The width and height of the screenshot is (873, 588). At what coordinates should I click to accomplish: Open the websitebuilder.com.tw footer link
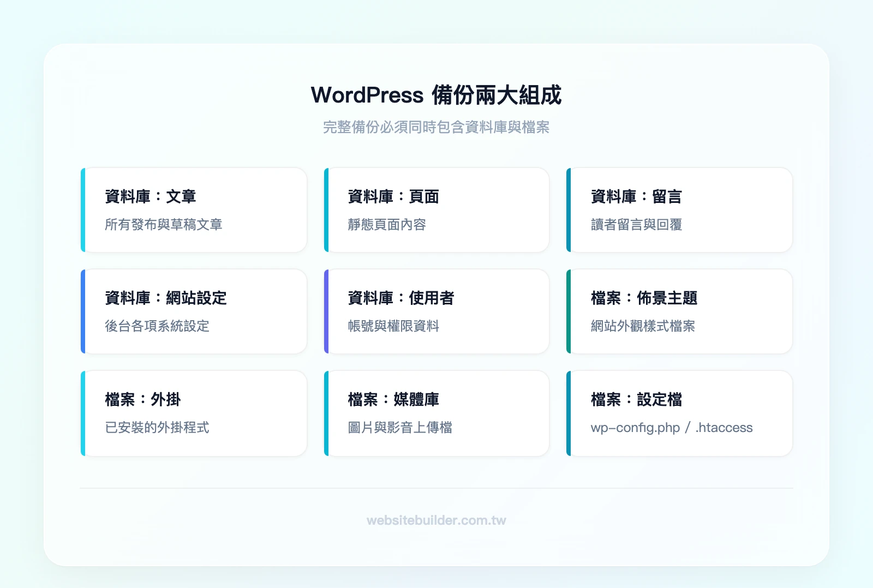tap(436, 521)
